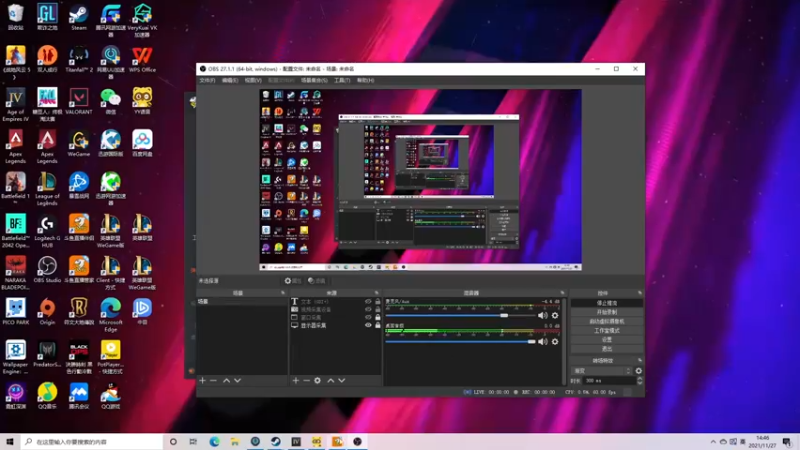The width and height of the screenshot is (800, 450).
Task: Enable 工作室模式 in Controls
Action: [607, 331]
